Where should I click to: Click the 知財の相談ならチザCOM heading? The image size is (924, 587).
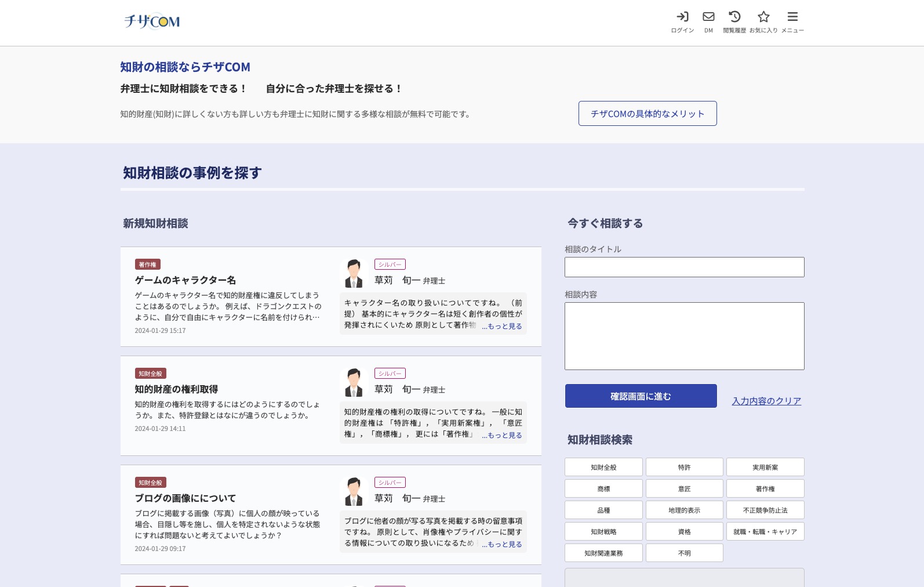185,67
